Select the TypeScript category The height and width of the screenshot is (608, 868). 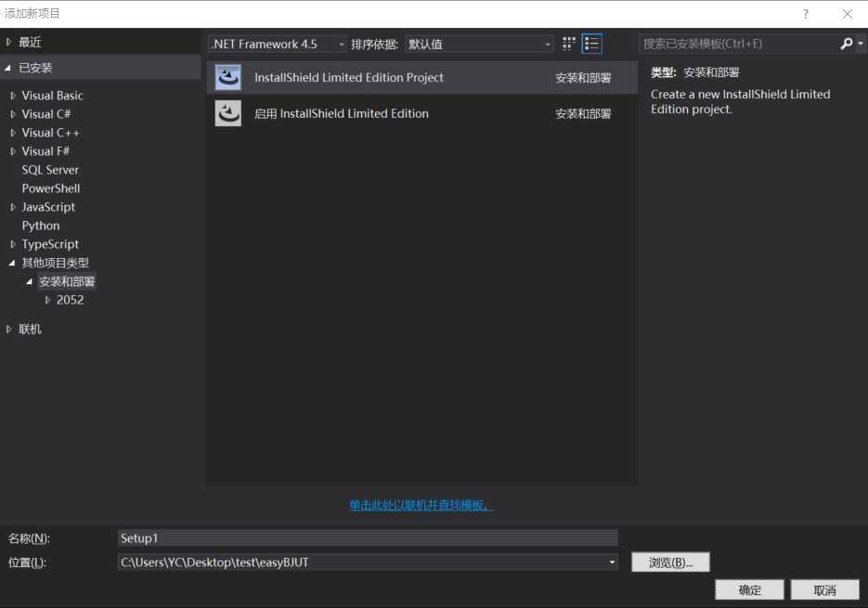pyautogui.click(x=50, y=244)
